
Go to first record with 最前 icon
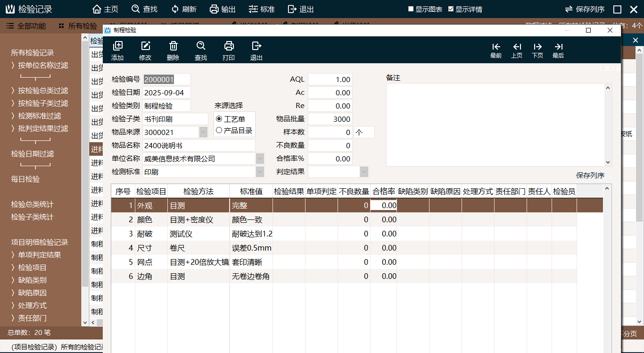496,47
